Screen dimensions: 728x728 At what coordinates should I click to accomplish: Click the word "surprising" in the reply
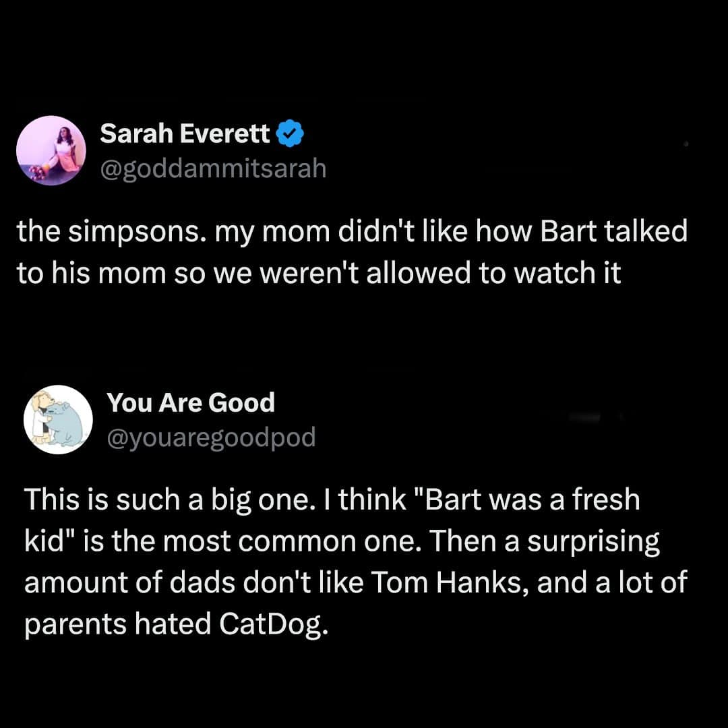click(593, 541)
